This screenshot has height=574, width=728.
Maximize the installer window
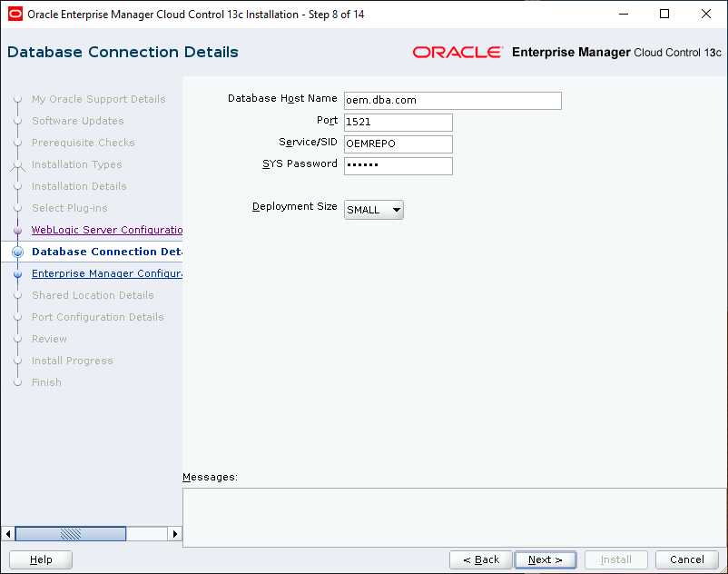tap(664, 14)
